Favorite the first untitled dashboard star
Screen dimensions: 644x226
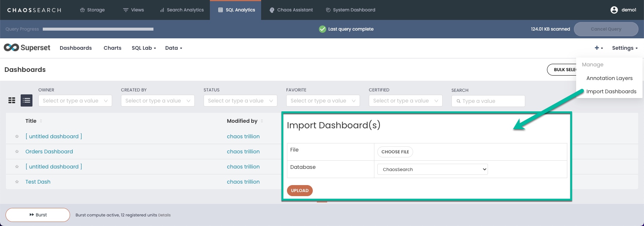[17, 136]
